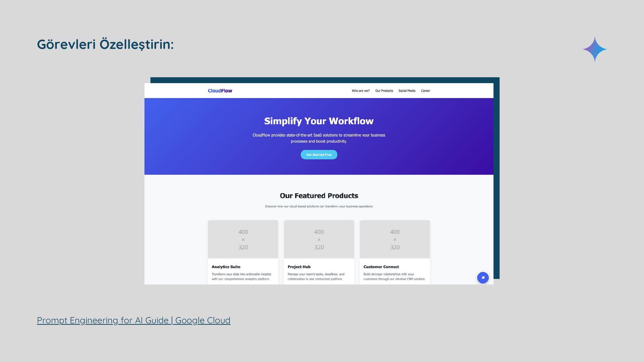
Task: Click the Our Featured Products heading
Action: 319,196
